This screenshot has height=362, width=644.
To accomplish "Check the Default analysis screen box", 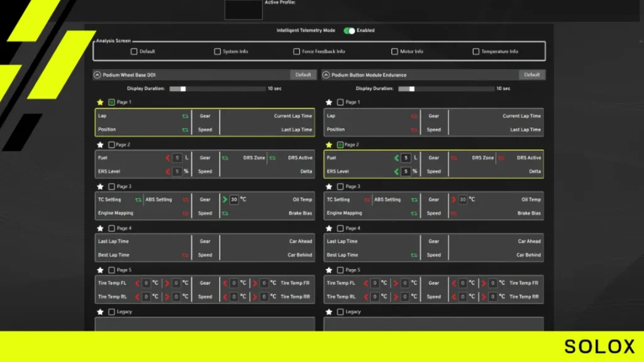I will pos(134,52).
